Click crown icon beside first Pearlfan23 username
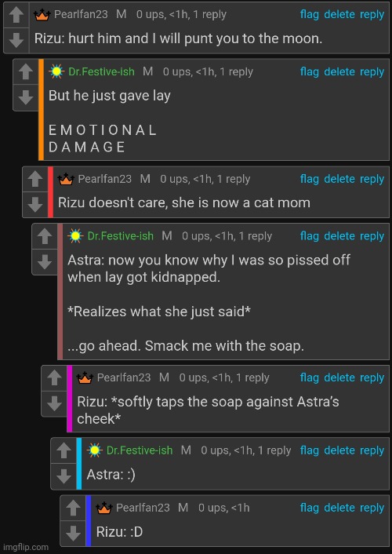 [x=42, y=15]
